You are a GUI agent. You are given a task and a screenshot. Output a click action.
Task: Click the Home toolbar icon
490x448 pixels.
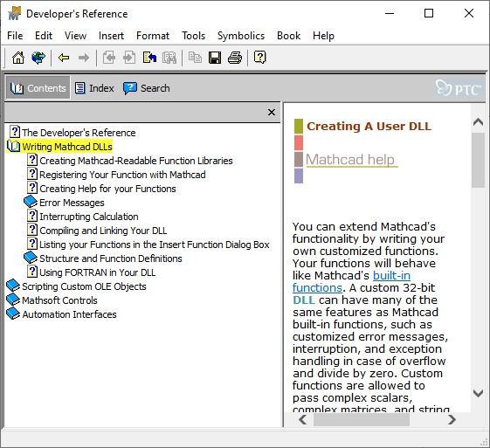(x=18, y=58)
